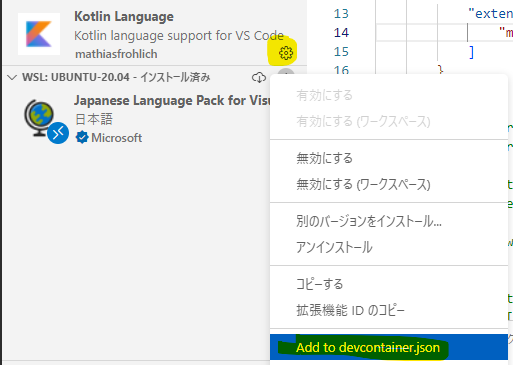The width and height of the screenshot is (513, 365).
Task: Click the Microsoft verified publisher badge
Action: pos(82,137)
